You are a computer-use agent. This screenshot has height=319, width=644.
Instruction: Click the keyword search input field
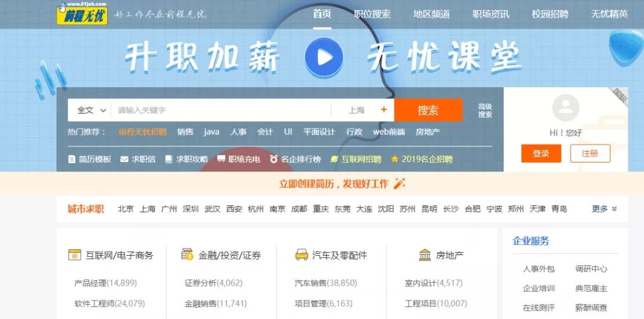(x=221, y=110)
